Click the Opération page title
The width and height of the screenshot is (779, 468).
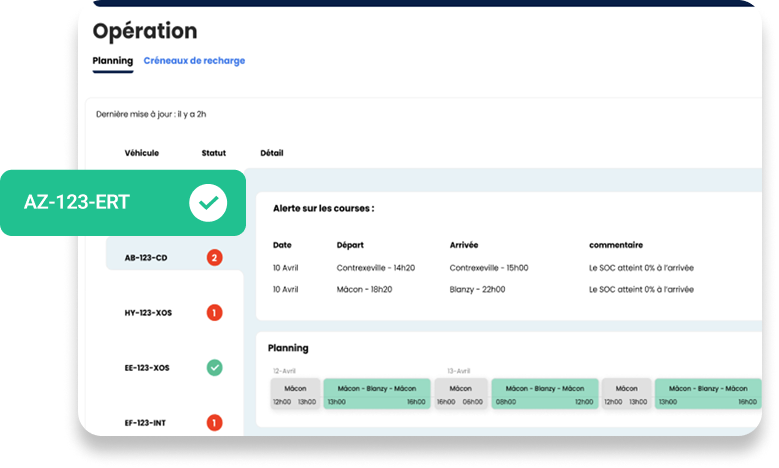pos(145,31)
